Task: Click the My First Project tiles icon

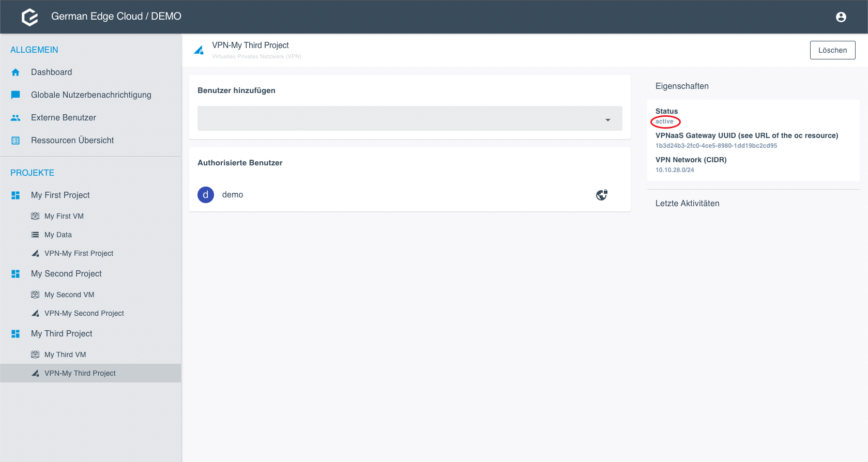Action: 16,195
